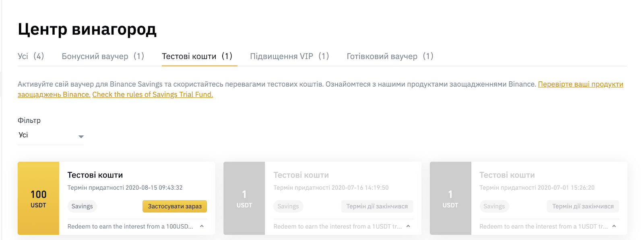Click text Термін придатності 2020-08-15 09:43:32
The width and height of the screenshot is (644, 240).
coord(125,188)
